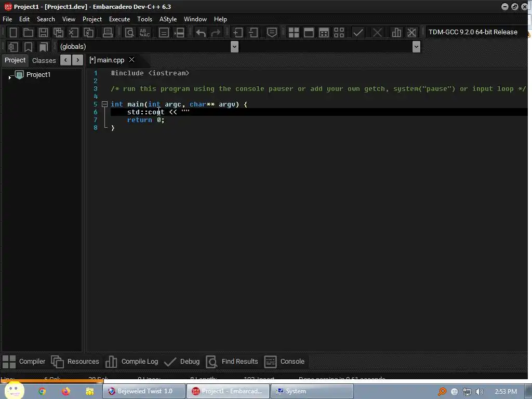Click the Toggle Bookmark toolbar icon
The image size is (532, 399).
pos(28,47)
